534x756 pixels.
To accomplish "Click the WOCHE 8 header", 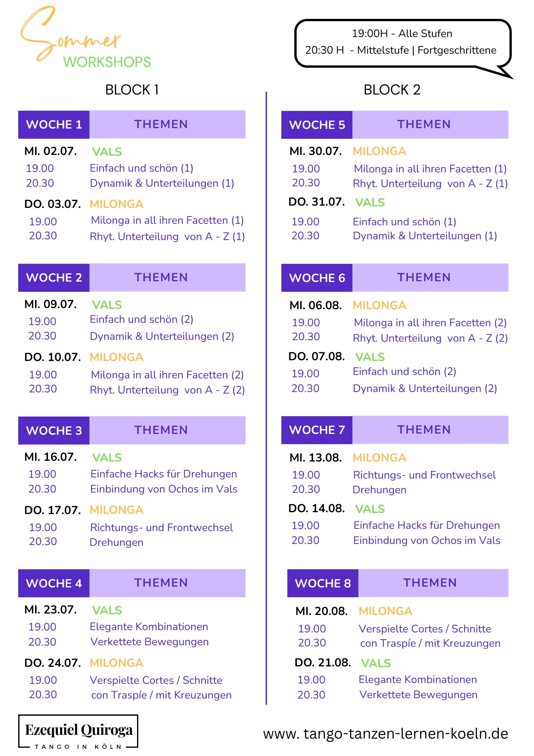I will click(323, 583).
